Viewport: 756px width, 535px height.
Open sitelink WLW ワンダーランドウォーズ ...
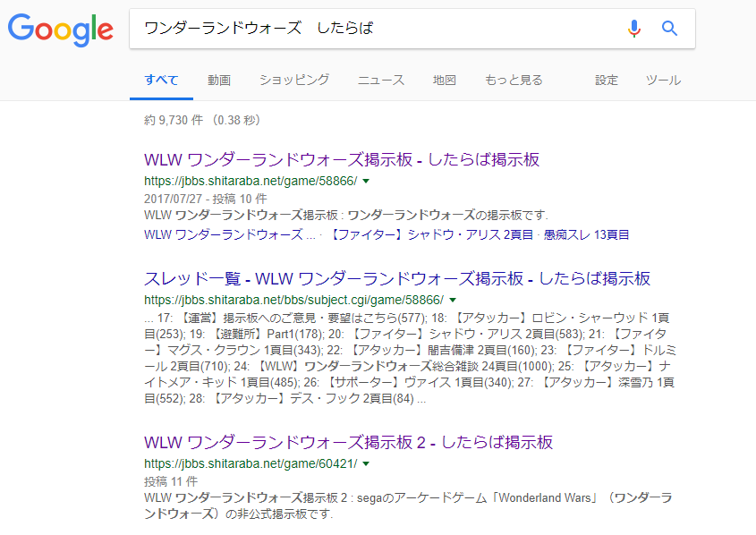pos(230,234)
